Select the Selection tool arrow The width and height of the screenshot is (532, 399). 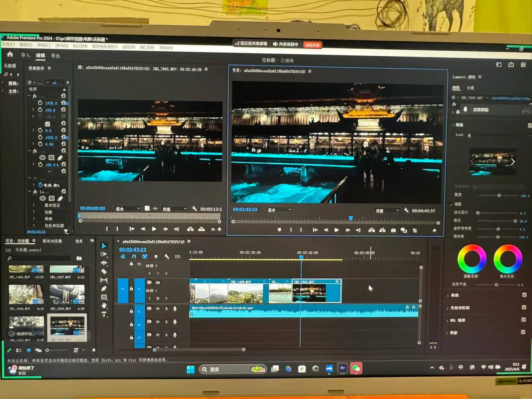[x=104, y=246]
